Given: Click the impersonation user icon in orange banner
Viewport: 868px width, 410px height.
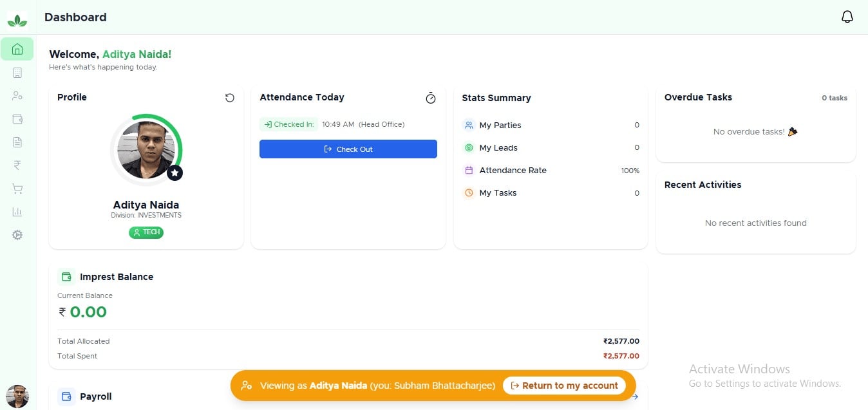Looking at the screenshot, I should point(246,386).
